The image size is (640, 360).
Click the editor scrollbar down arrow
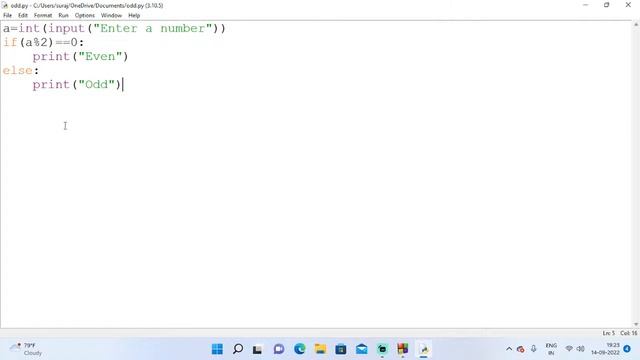coord(636,324)
